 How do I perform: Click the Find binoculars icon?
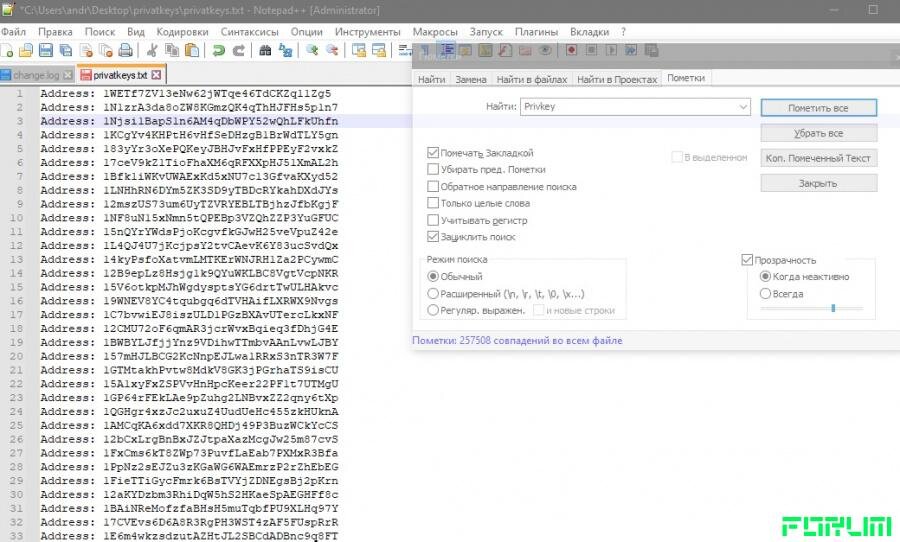click(x=265, y=51)
